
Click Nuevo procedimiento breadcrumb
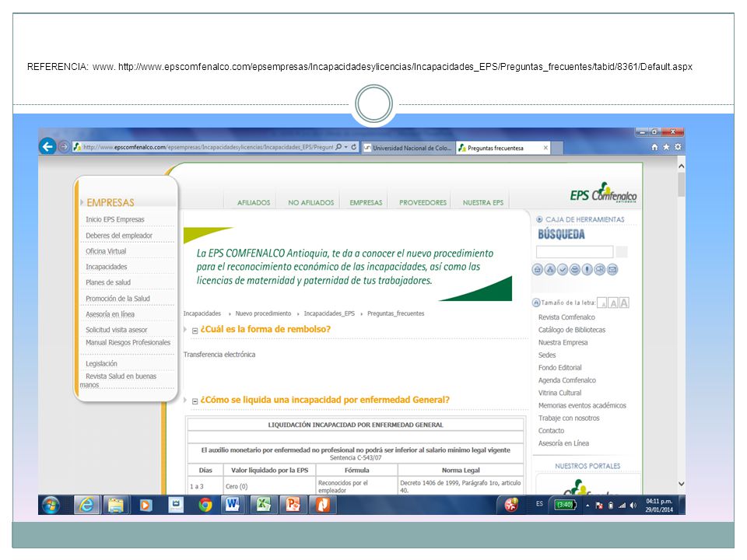pos(263,313)
